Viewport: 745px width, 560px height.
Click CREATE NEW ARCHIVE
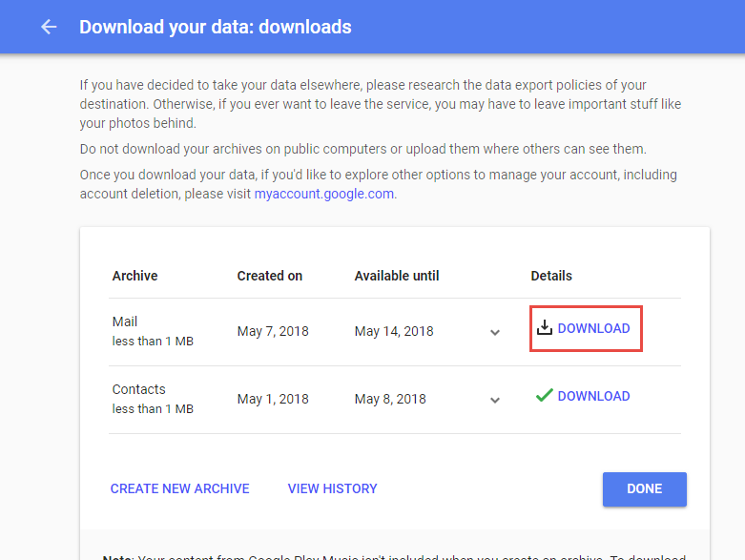pos(180,488)
